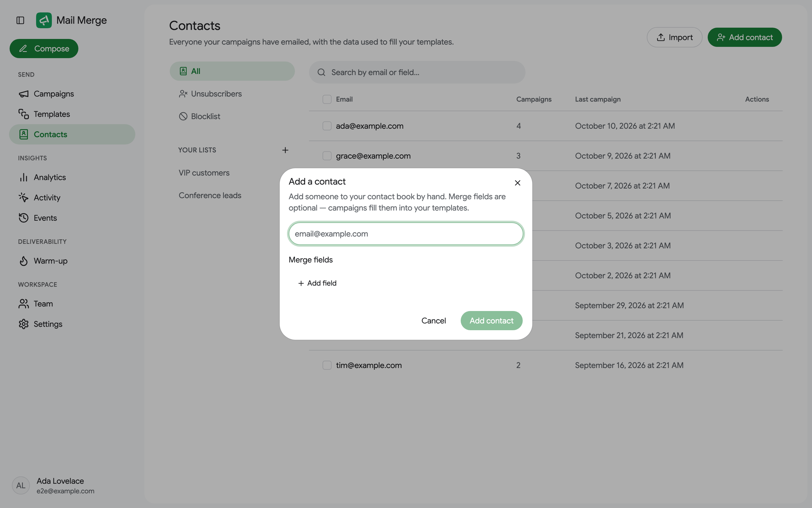Click the Warm-up flame icon
Screen dimensions: 812x508
[x=23, y=261]
